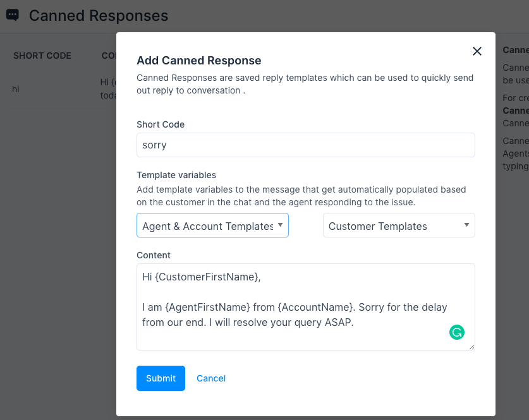Image resolution: width=529 pixels, height=420 pixels.
Task: Click the Cancel link
Action: click(210, 378)
